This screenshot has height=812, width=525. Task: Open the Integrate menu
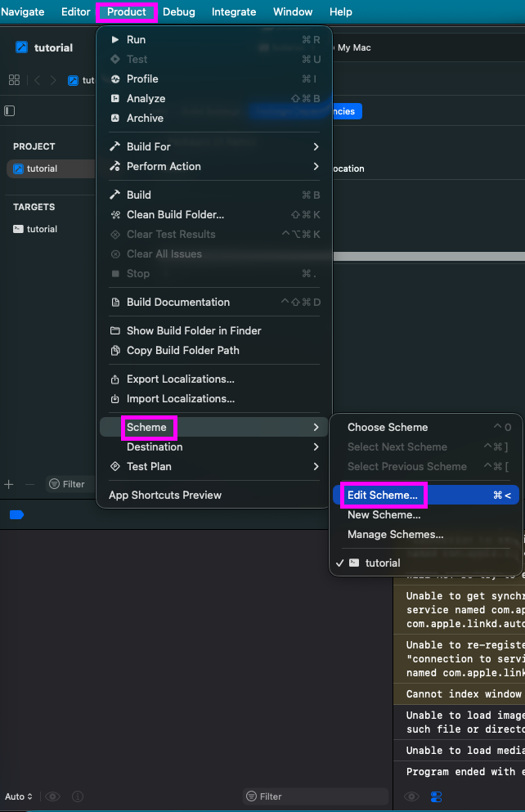click(234, 12)
